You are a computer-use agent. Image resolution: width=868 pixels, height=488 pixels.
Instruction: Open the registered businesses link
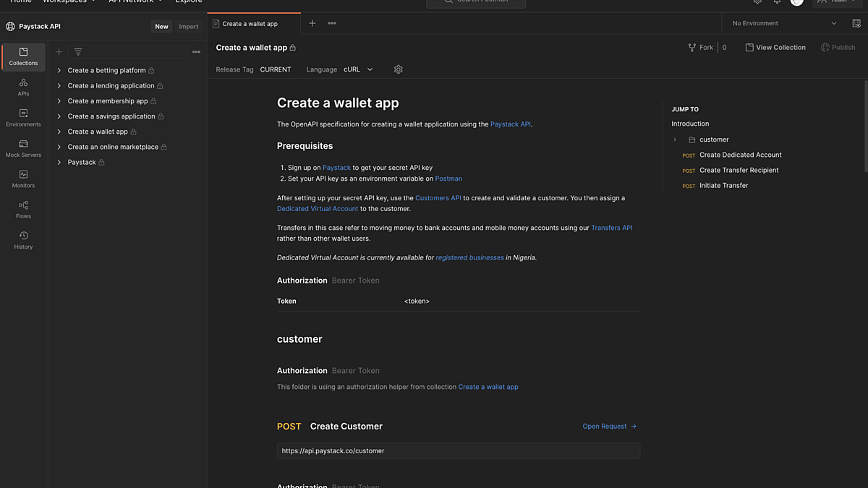click(x=469, y=257)
